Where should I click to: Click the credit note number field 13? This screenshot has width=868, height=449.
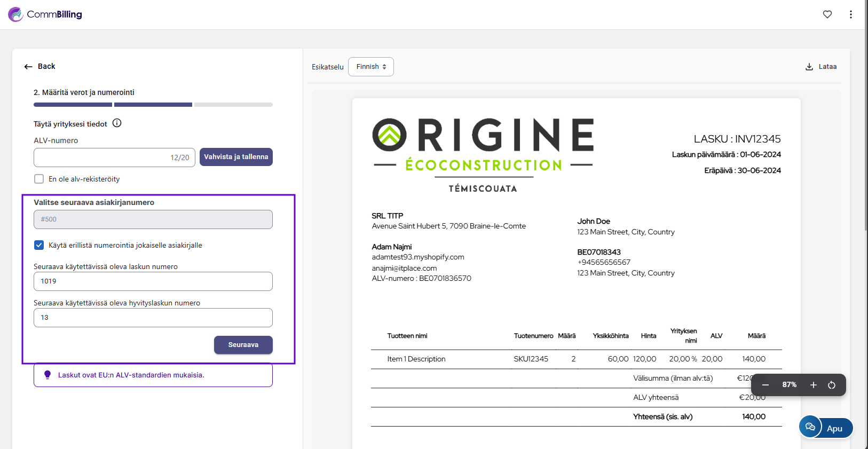pos(153,318)
